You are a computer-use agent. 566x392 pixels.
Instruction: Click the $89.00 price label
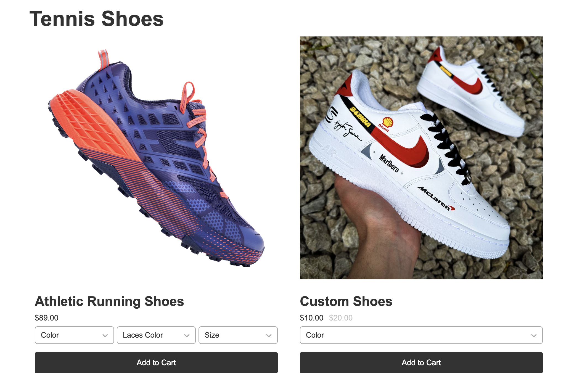point(47,318)
